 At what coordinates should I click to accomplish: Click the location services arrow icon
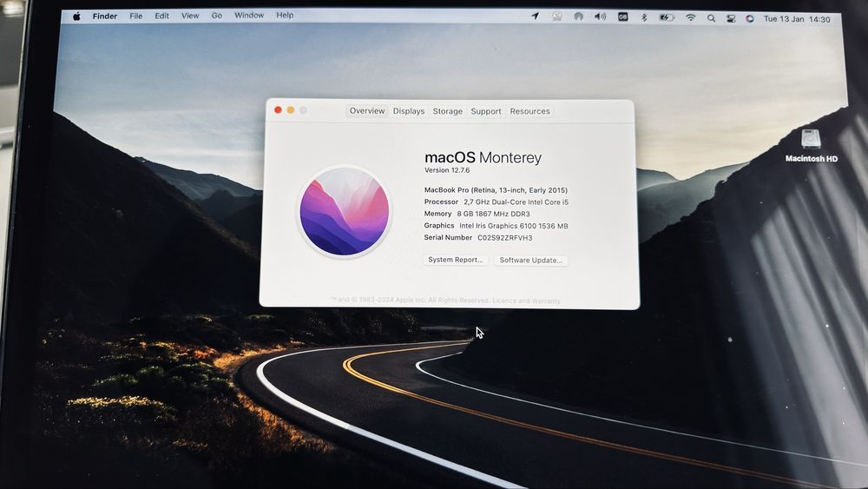(x=536, y=17)
